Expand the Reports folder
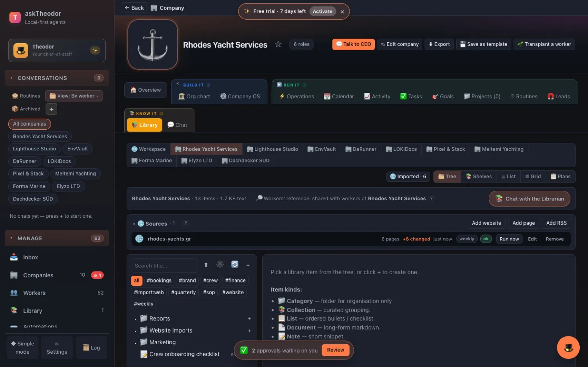This screenshot has width=588, height=367. click(135, 319)
